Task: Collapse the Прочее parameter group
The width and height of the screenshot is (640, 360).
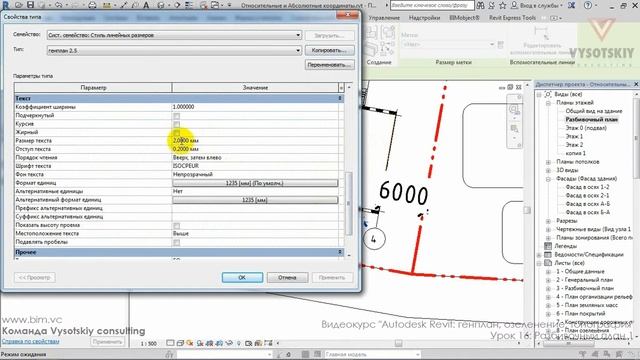Action: [340, 252]
